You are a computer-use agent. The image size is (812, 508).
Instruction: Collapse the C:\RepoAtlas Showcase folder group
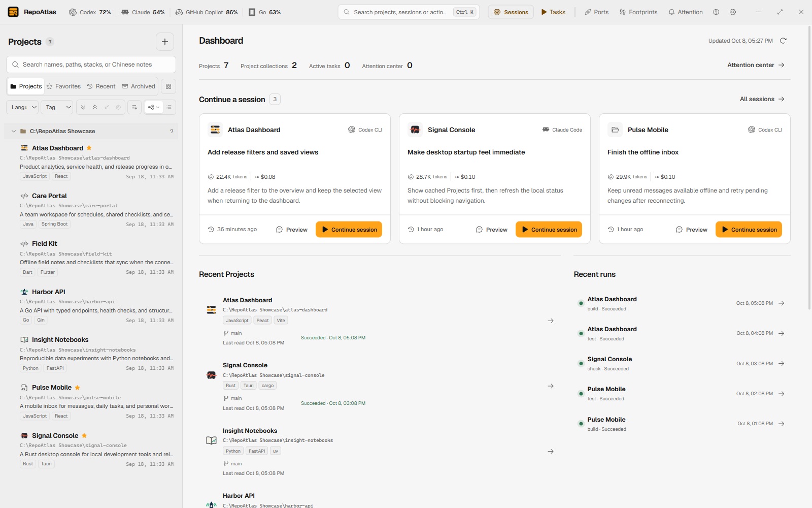tap(14, 131)
